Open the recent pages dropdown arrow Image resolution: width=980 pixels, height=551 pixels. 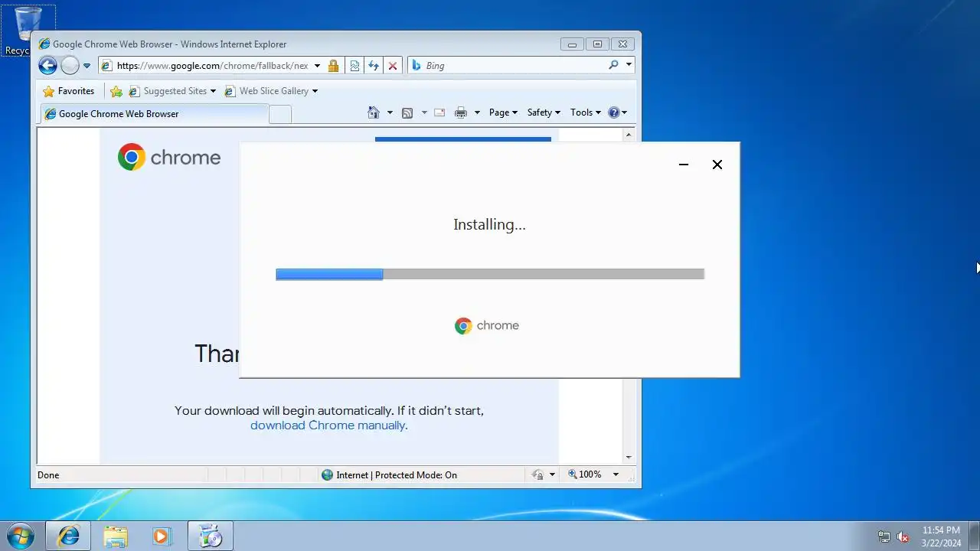[87, 66]
